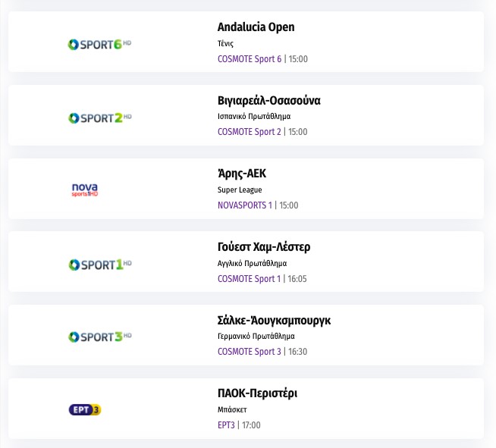Select the purple COSMOTE Sport 2 channel link
Viewport: 496px width, 448px height.
(250, 132)
